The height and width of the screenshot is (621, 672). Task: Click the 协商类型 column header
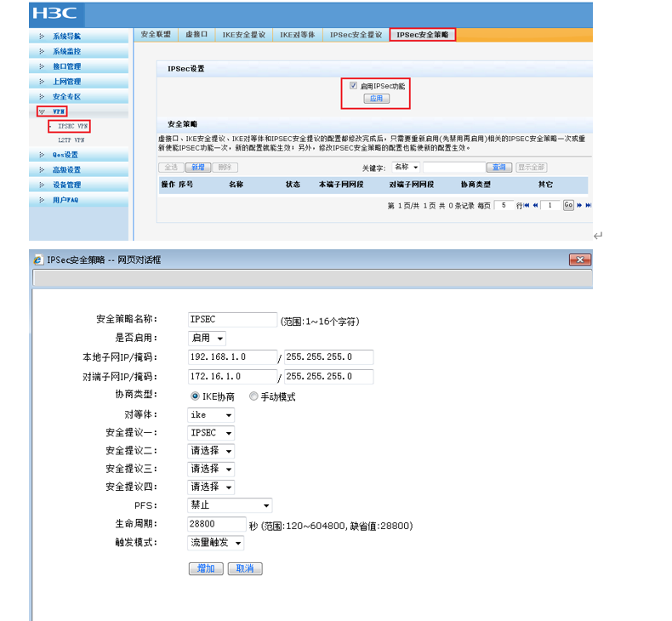click(476, 185)
